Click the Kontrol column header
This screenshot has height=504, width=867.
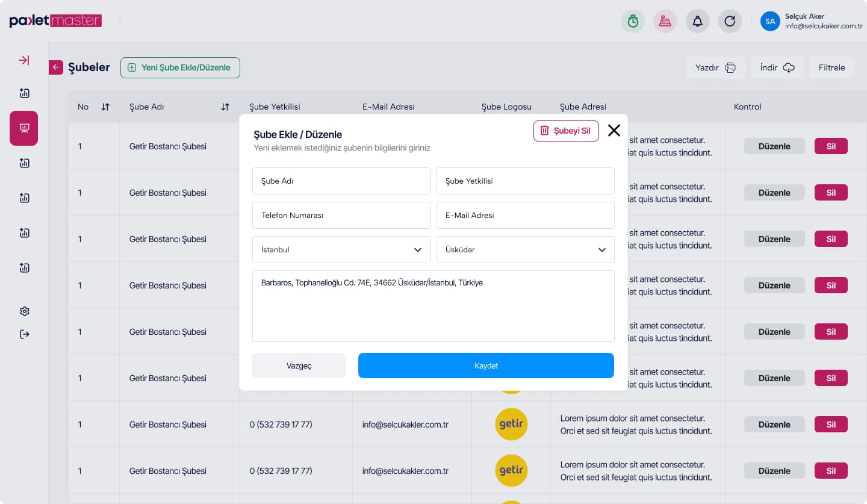pyautogui.click(x=748, y=107)
